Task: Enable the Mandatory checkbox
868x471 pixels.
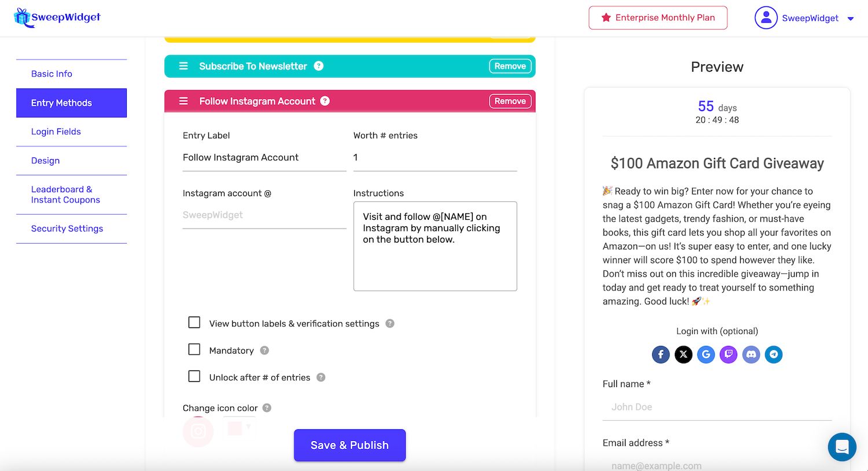Action: click(x=194, y=349)
